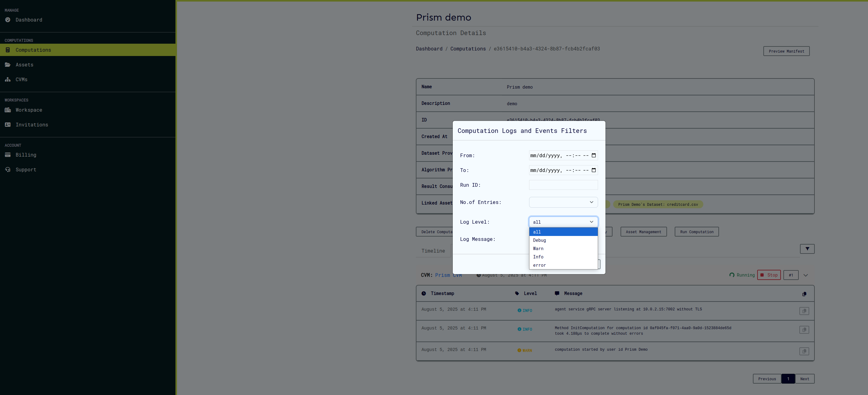This screenshot has width=868, height=395.
Task: Copy the gRPC server listening log row
Action: click(x=804, y=311)
